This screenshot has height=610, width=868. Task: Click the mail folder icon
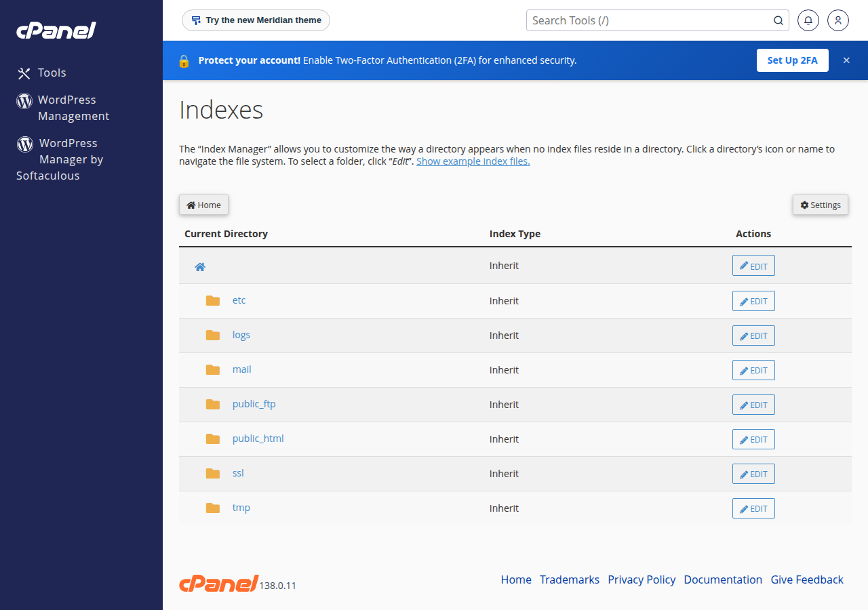(213, 369)
